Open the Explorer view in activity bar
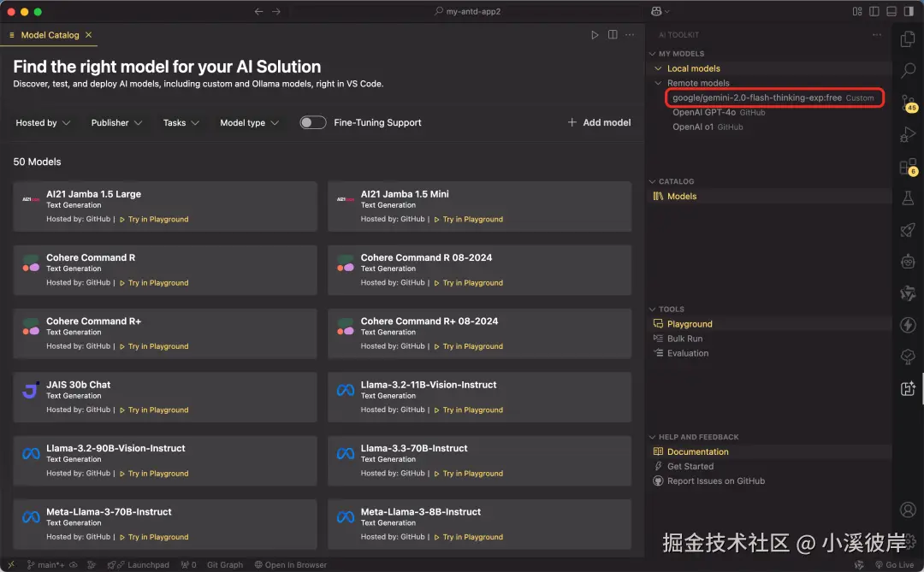 (908, 39)
